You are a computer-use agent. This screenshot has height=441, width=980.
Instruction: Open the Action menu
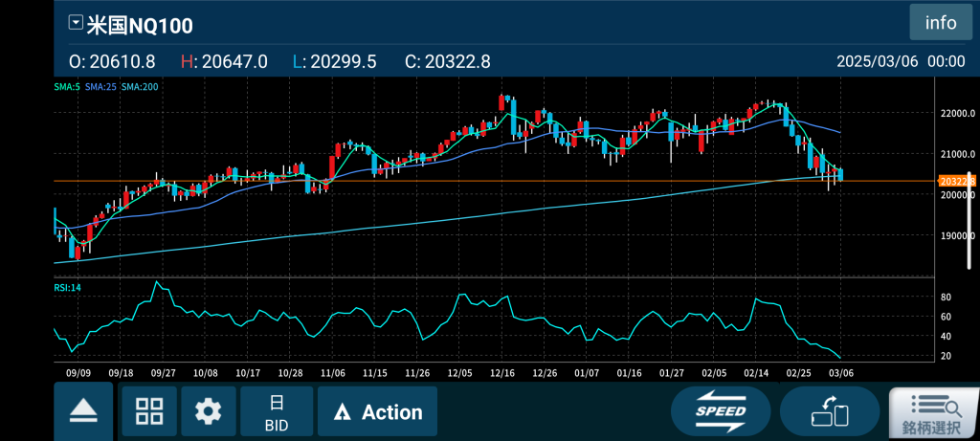coord(377,412)
